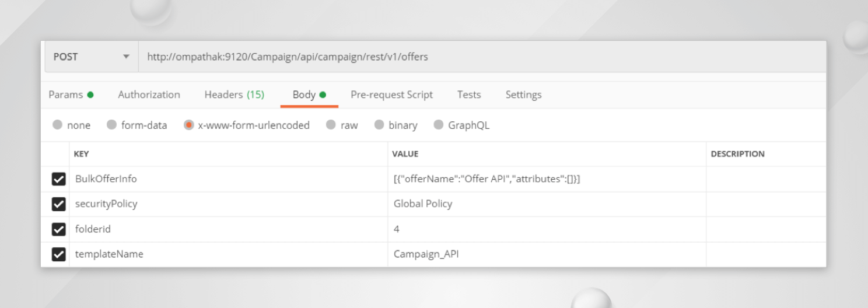This screenshot has height=308, width=868.
Task: Toggle the securityPolicy row checkbox
Action: (x=58, y=204)
